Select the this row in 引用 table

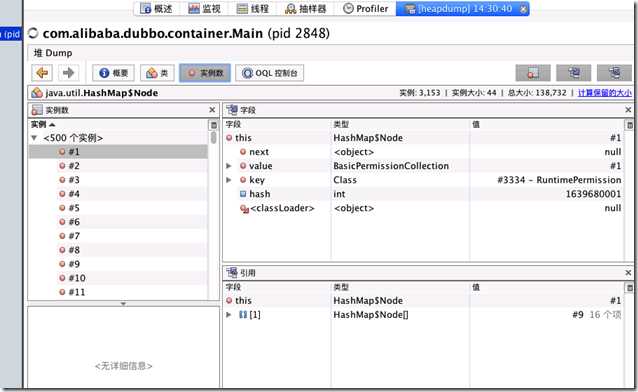pos(423,301)
